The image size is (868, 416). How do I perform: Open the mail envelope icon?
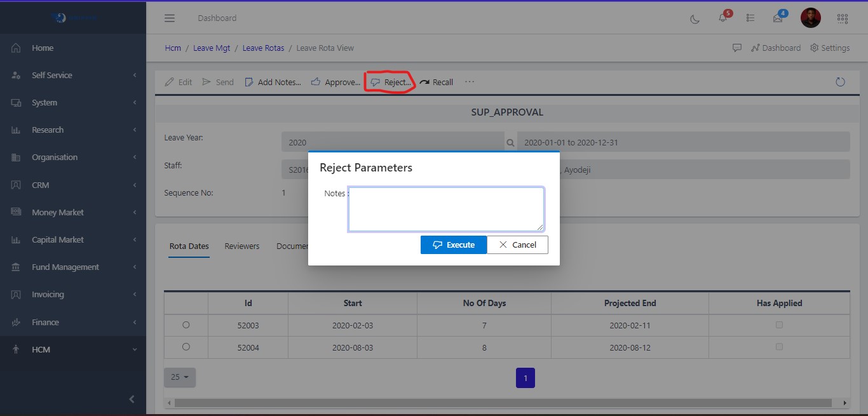[x=778, y=18]
